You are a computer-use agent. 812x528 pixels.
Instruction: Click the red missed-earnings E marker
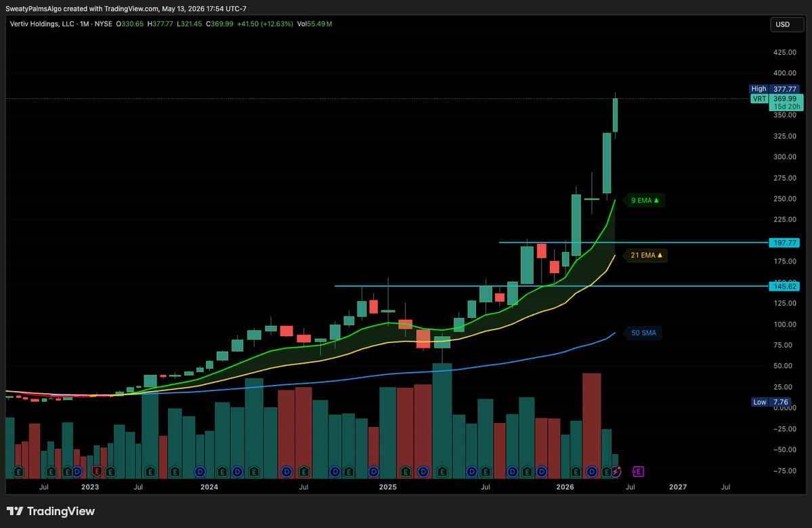96,472
